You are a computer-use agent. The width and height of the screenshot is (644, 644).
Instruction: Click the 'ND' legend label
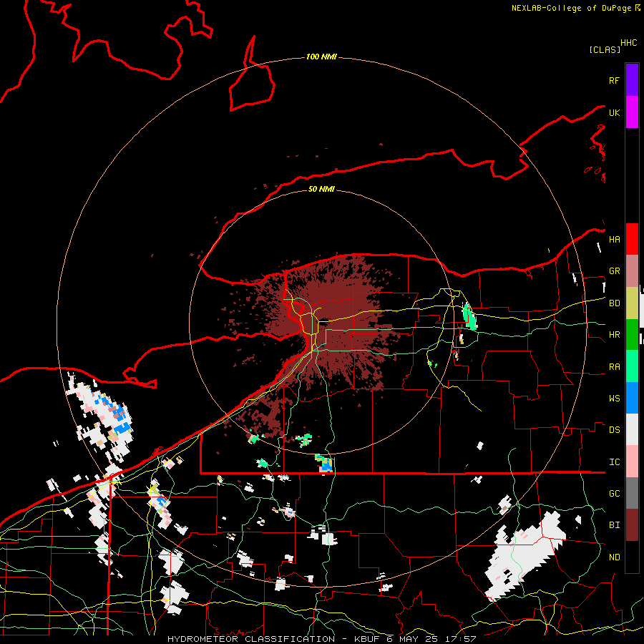[x=614, y=557]
